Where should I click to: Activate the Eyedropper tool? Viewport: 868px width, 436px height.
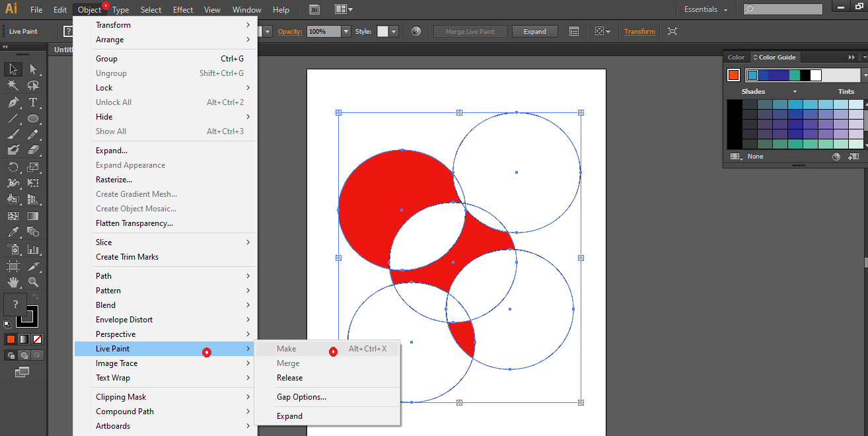click(13, 232)
